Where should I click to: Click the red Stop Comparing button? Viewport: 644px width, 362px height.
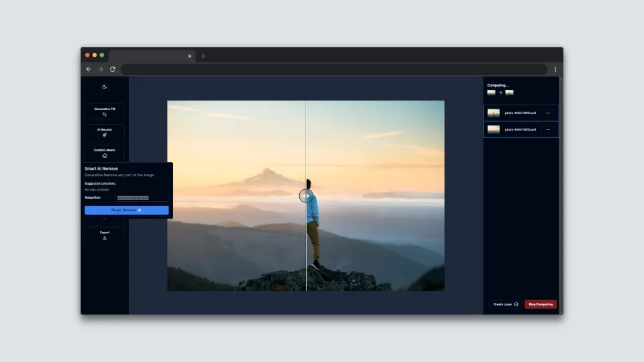click(541, 304)
